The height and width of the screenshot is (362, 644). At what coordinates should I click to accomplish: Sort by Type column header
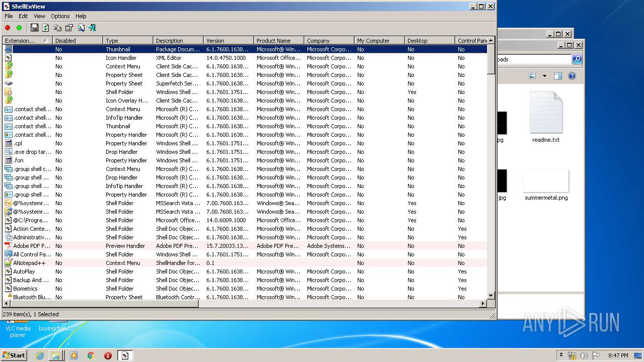tap(128, 41)
